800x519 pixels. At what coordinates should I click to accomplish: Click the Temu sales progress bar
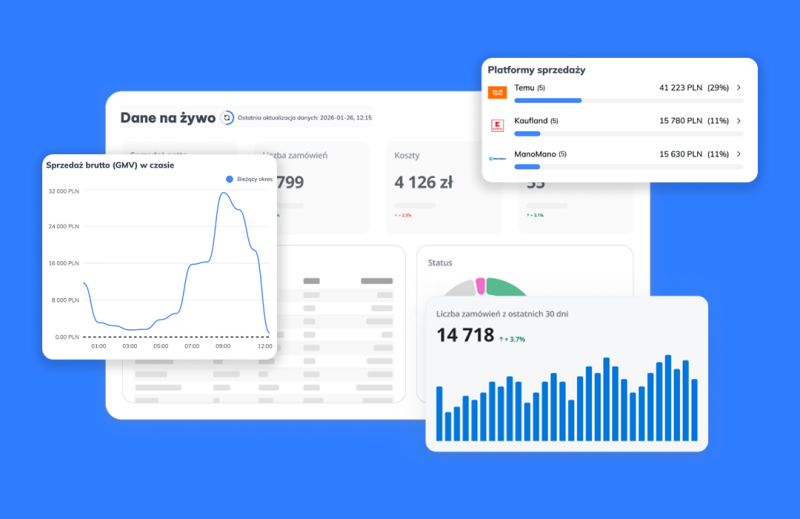pos(548,100)
